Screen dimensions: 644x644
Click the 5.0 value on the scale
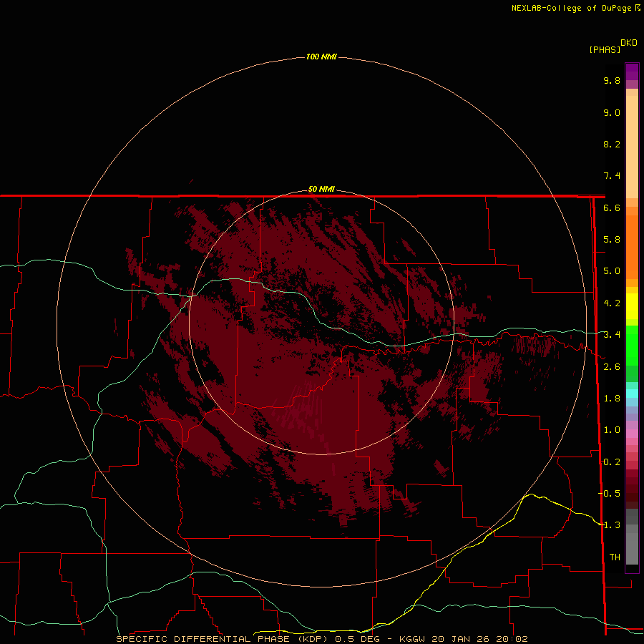[x=612, y=271]
